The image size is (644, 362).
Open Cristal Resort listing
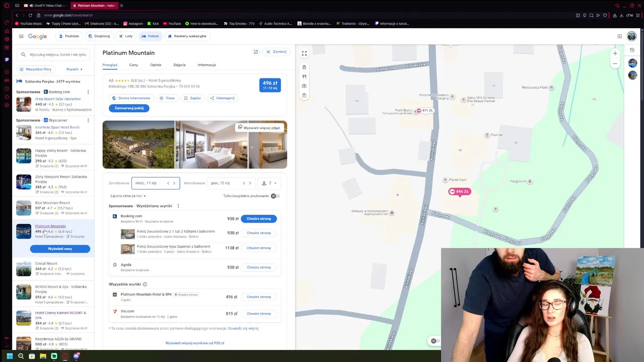[53, 268]
